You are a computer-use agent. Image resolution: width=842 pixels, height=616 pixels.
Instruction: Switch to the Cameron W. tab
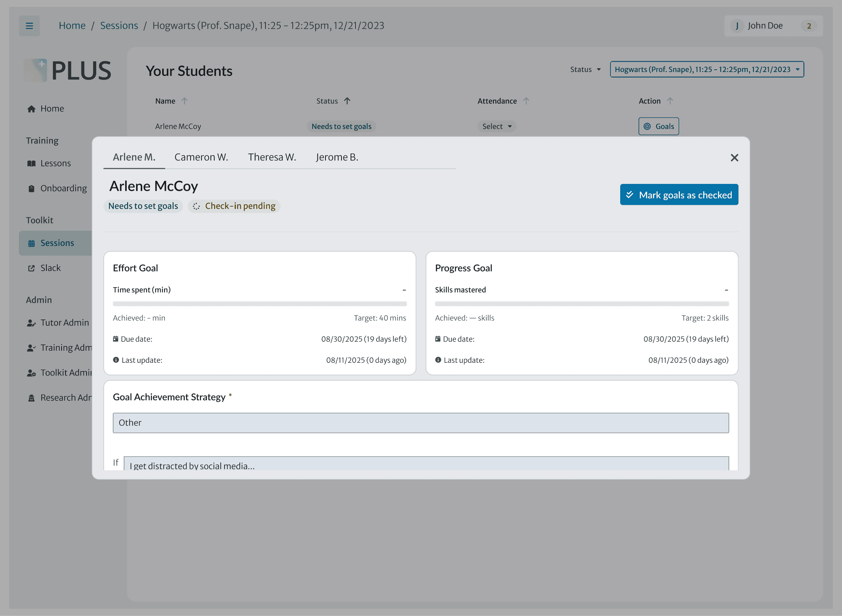click(201, 157)
